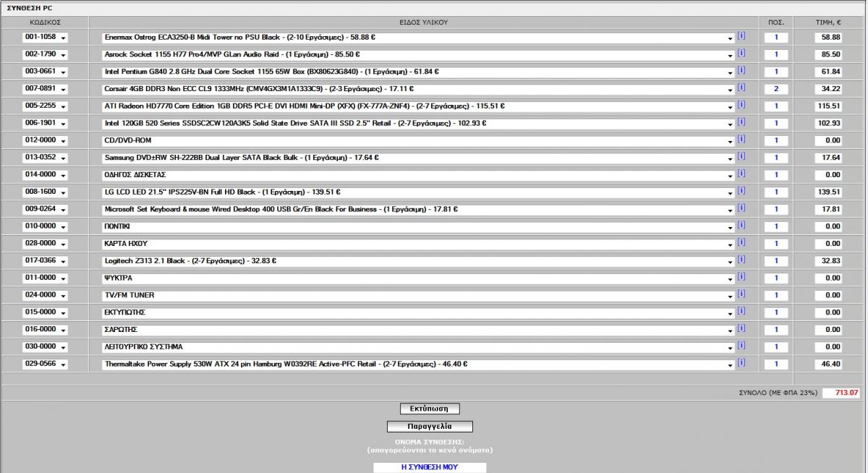
Task: Click info icon for Asrock H77 motherboard row
Action: point(741,54)
